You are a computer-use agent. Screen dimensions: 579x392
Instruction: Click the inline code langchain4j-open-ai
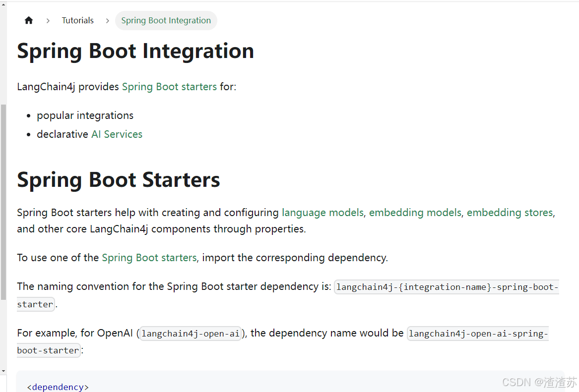pyautogui.click(x=191, y=334)
